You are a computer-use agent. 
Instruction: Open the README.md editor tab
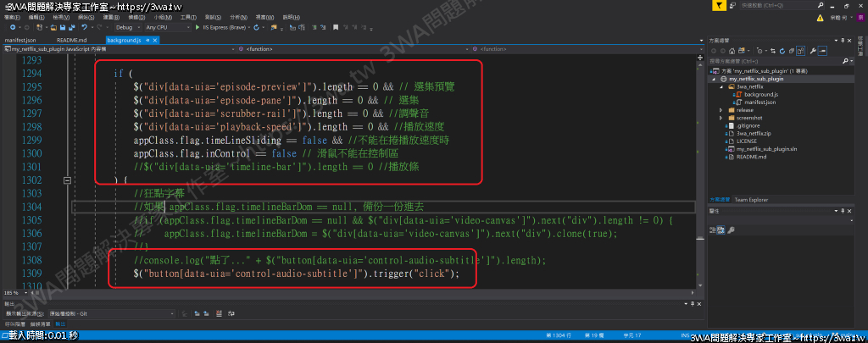[x=71, y=40]
